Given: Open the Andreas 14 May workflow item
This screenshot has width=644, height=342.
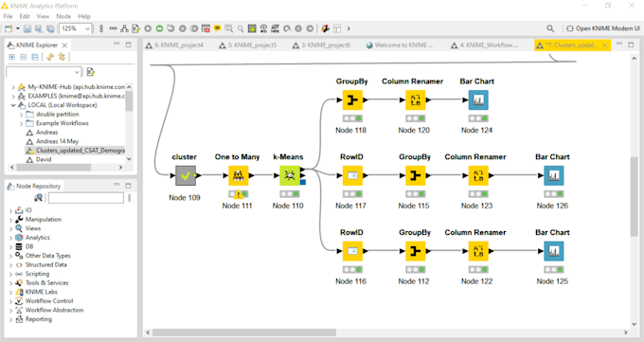Looking at the screenshot, I should coord(57,141).
